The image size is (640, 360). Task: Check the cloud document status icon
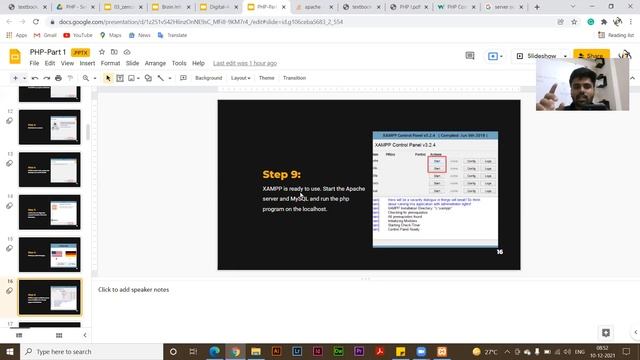pos(127,52)
